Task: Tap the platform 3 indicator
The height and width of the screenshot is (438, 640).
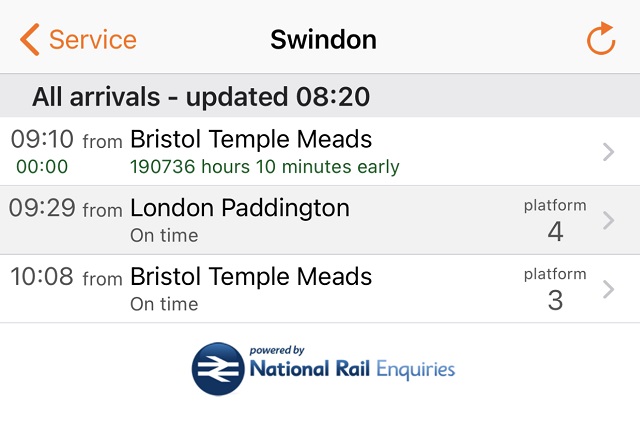Action: point(555,289)
